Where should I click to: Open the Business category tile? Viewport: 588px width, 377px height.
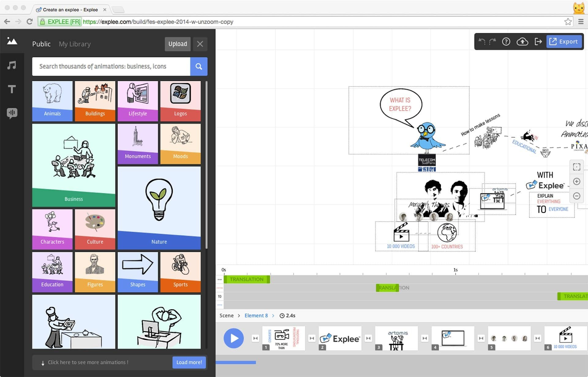pos(73,165)
